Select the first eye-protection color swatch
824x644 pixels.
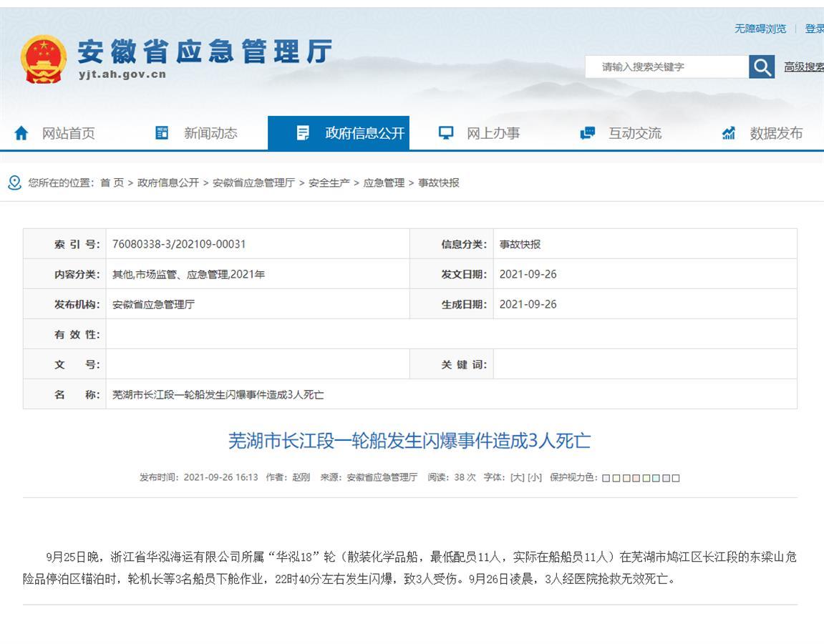coord(606,478)
